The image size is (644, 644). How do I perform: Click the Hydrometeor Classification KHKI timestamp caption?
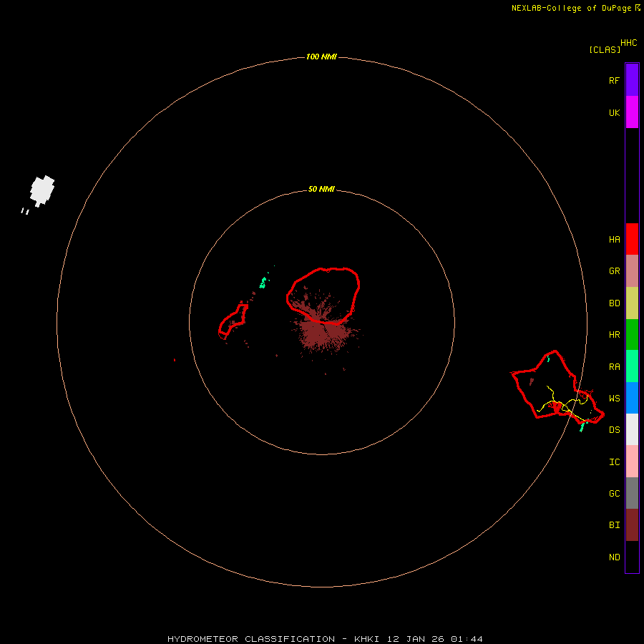[325, 639]
